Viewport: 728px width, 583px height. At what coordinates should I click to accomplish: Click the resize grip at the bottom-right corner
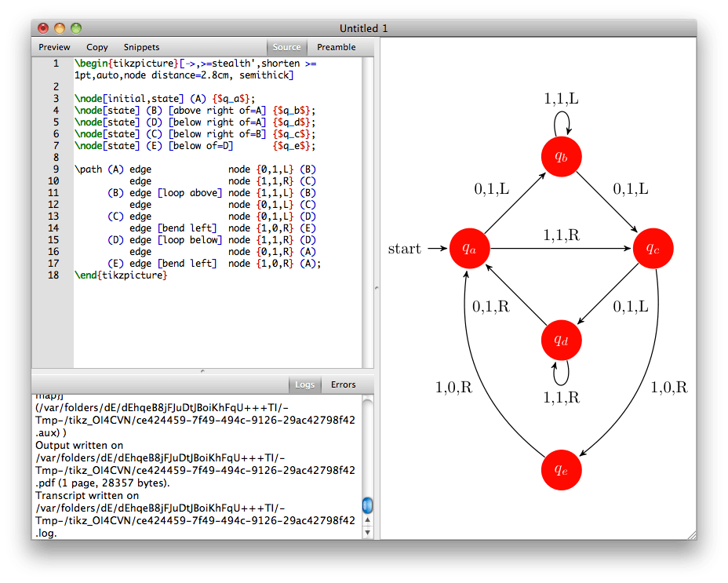point(692,535)
